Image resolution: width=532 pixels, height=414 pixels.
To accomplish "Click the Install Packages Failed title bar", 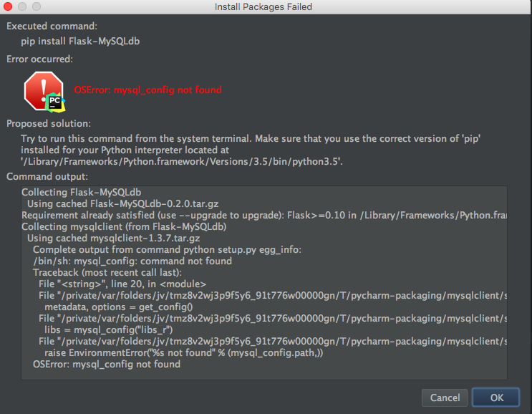I will (263, 6).
